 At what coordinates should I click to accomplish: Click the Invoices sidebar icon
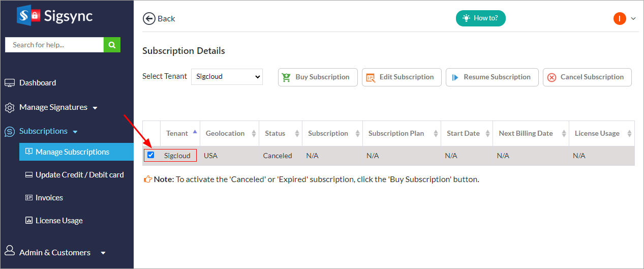pos(29,198)
